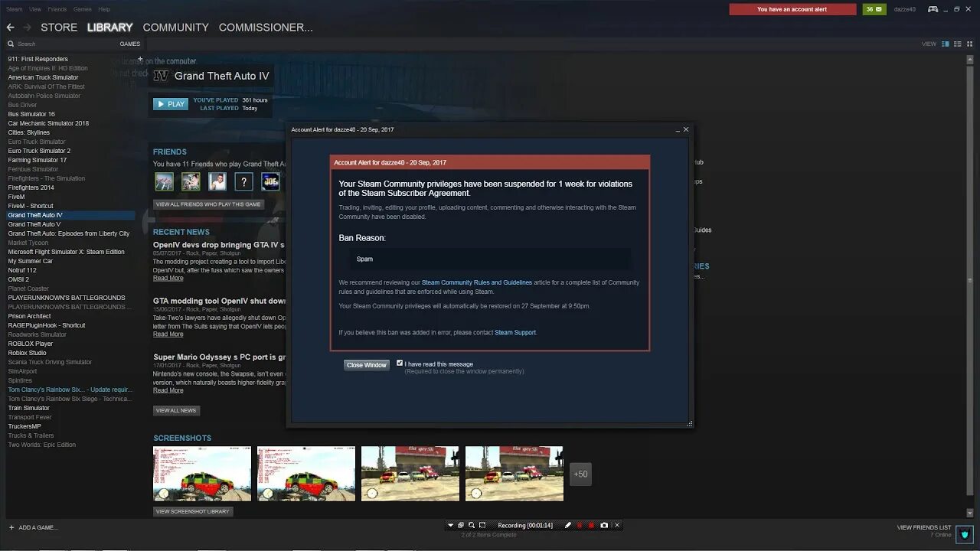The width and height of the screenshot is (980, 551).
Task: Click the recorder zoom magnifier icon
Action: pyautogui.click(x=472, y=525)
